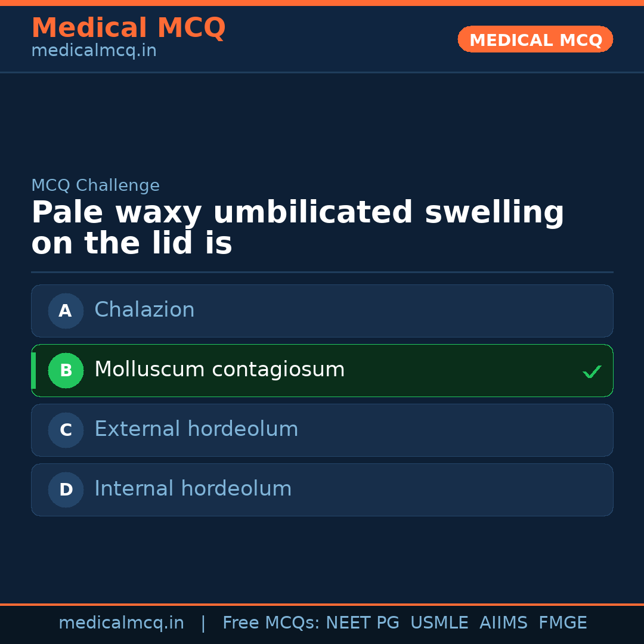The image size is (644, 644).
Task: Click the letter C circle badge
Action: (66, 430)
